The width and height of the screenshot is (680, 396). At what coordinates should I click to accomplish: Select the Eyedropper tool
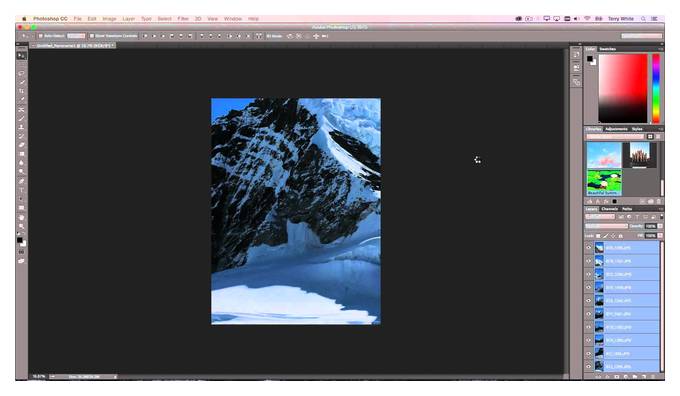(x=21, y=100)
